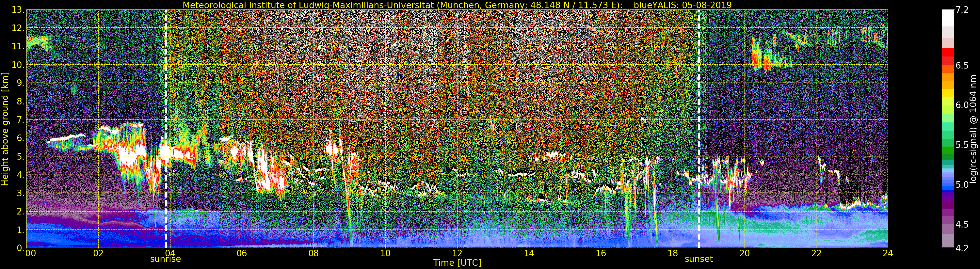Click the y-axis tick label '6.'

20,138
